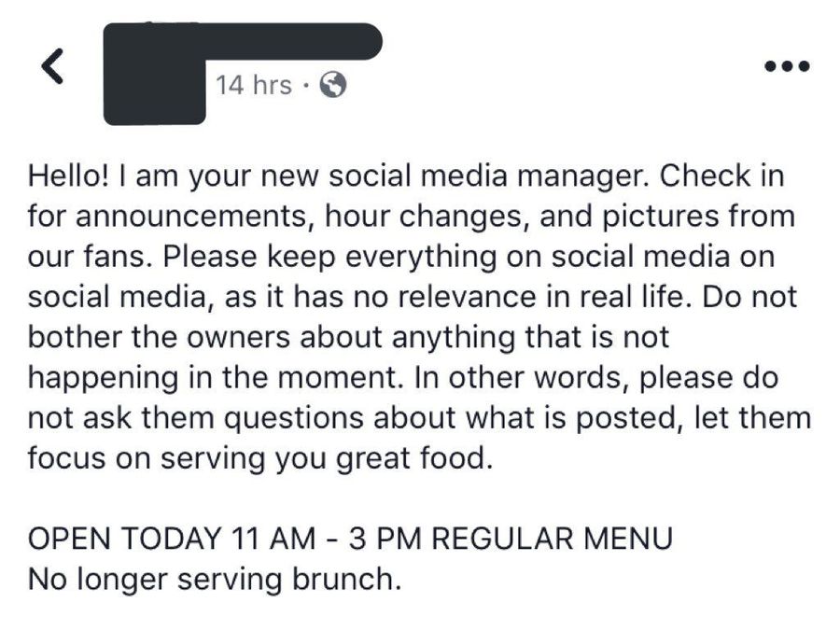The height and width of the screenshot is (631, 840).
Task: Click the "14 hrs" post timestamp
Action: click(x=254, y=85)
